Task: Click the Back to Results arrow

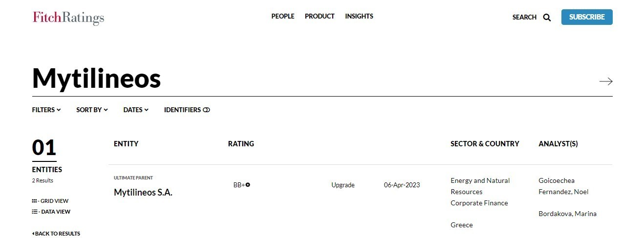Action: (33, 234)
